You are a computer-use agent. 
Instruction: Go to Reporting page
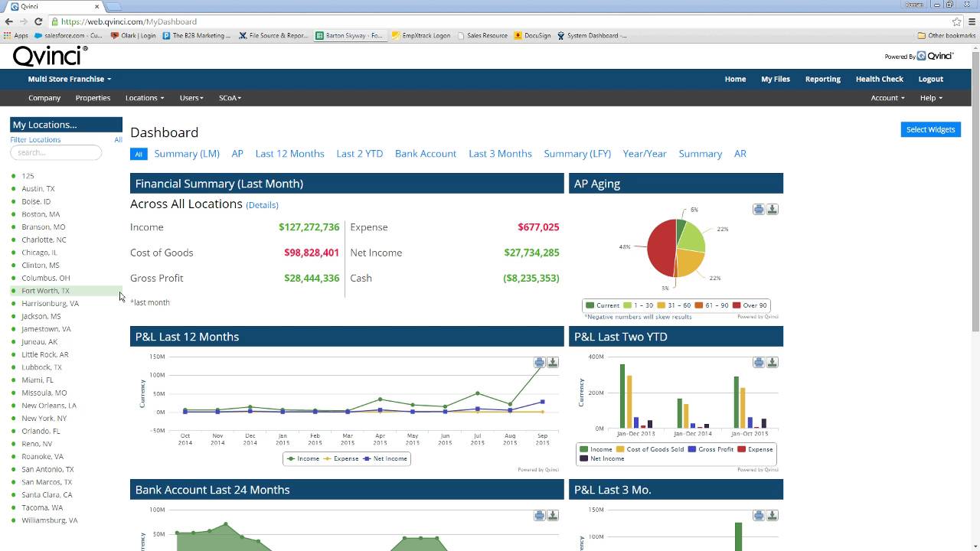[x=823, y=79]
